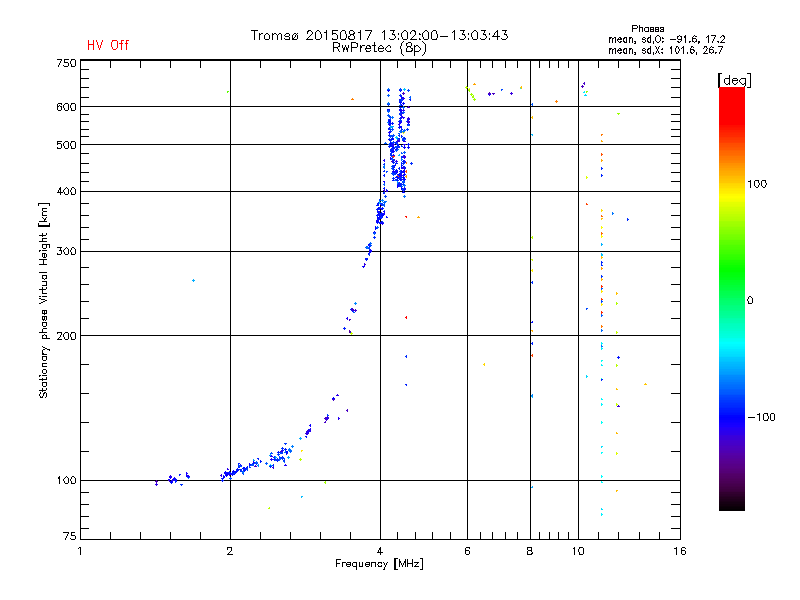Click the x-axis tick label '4'
800x600 pixels.
click(380, 551)
